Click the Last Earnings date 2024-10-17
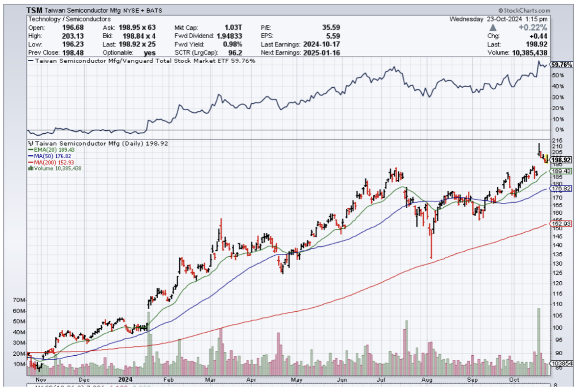578x392 pixels. click(x=321, y=44)
